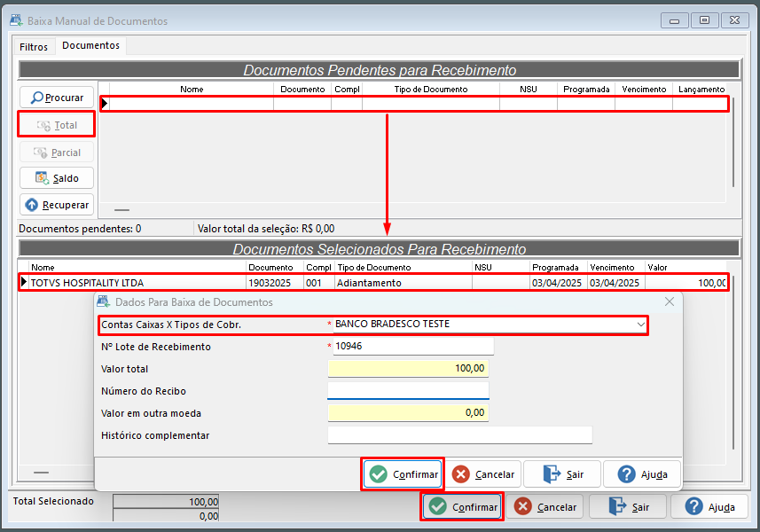Screen dimensions: 760x532
Task: Click the blue up-arrow Recuperar icon
Action: point(32,205)
